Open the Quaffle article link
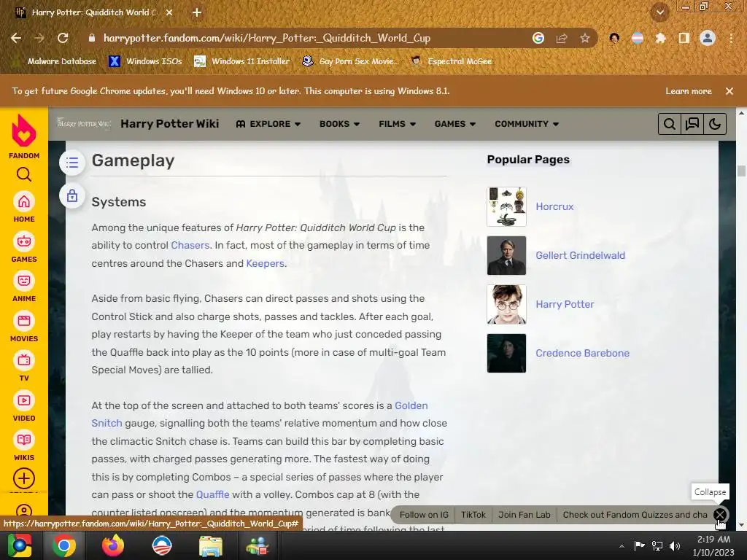747x560 pixels. [212, 495]
